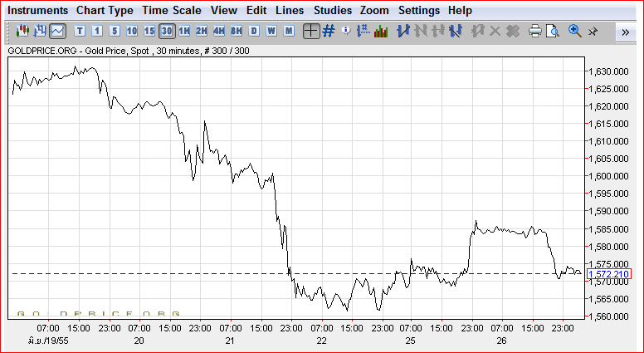Select the bar chart type icon

coord(40,31)
